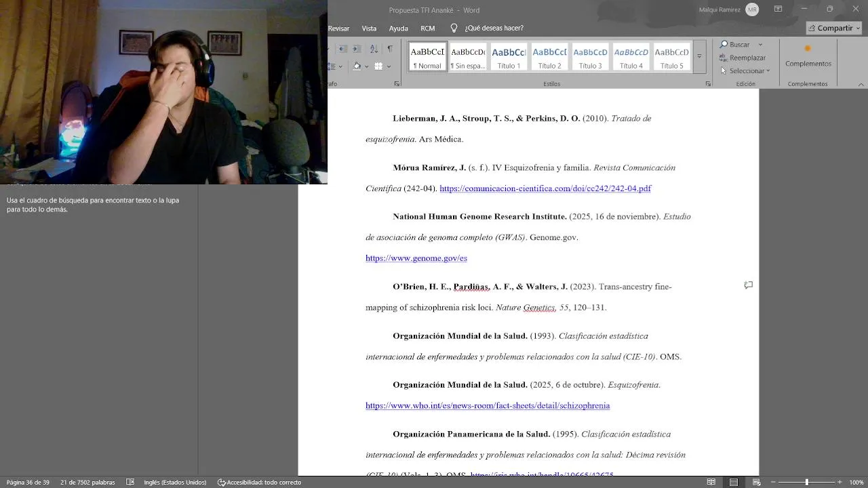Open the Vista tab
868x488 pixels.
point(369,28)
